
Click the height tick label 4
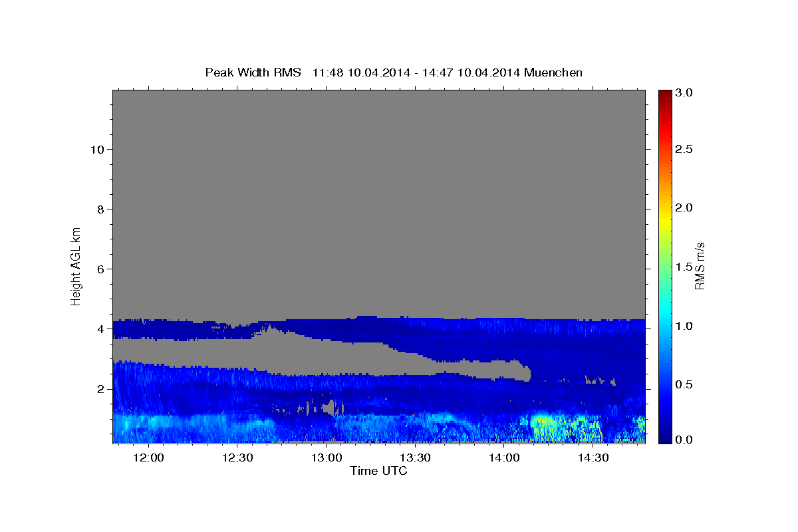coord(101,329)
